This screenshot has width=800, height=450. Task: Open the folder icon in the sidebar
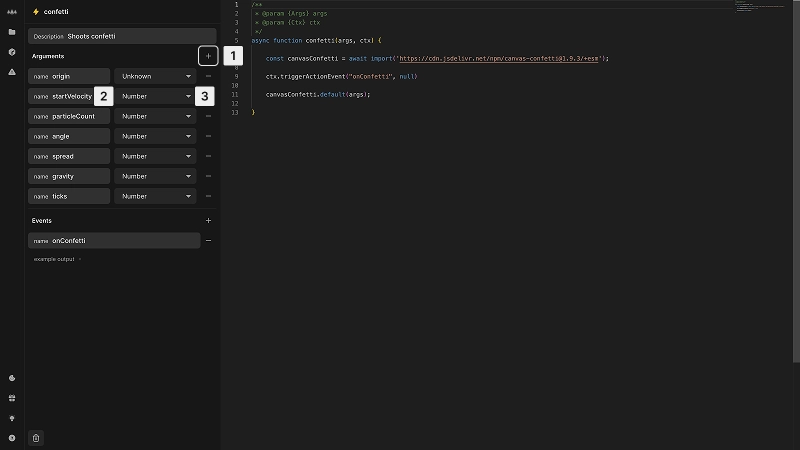pyautogui.click(x=12, y=32)
